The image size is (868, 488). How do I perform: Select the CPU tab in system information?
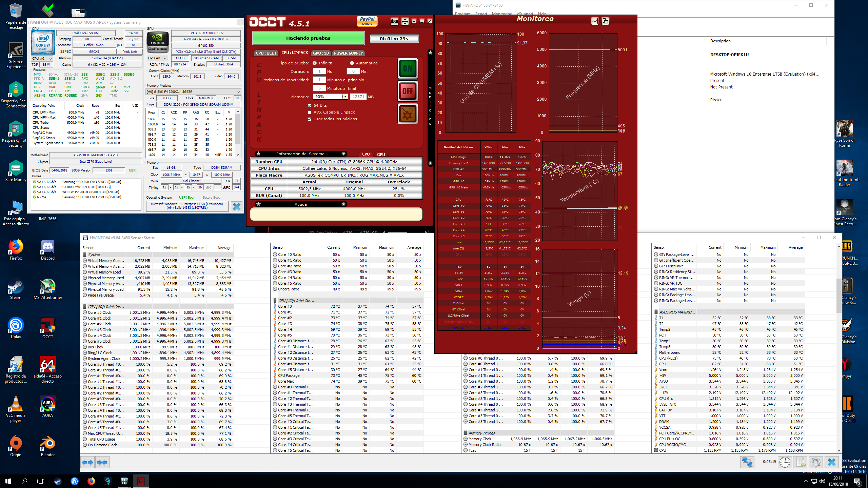tap(366, 154)
